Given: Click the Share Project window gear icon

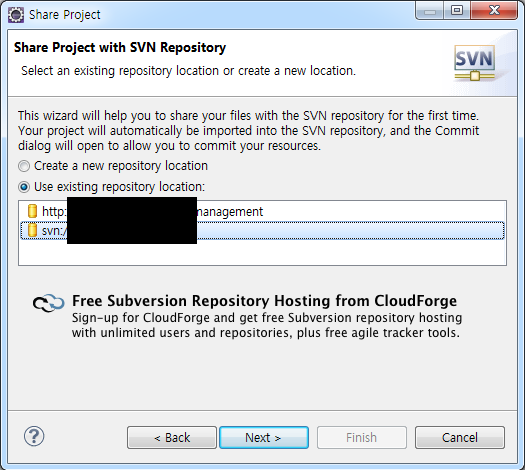Looking at the screenshot, I should [x=16, y=15].
